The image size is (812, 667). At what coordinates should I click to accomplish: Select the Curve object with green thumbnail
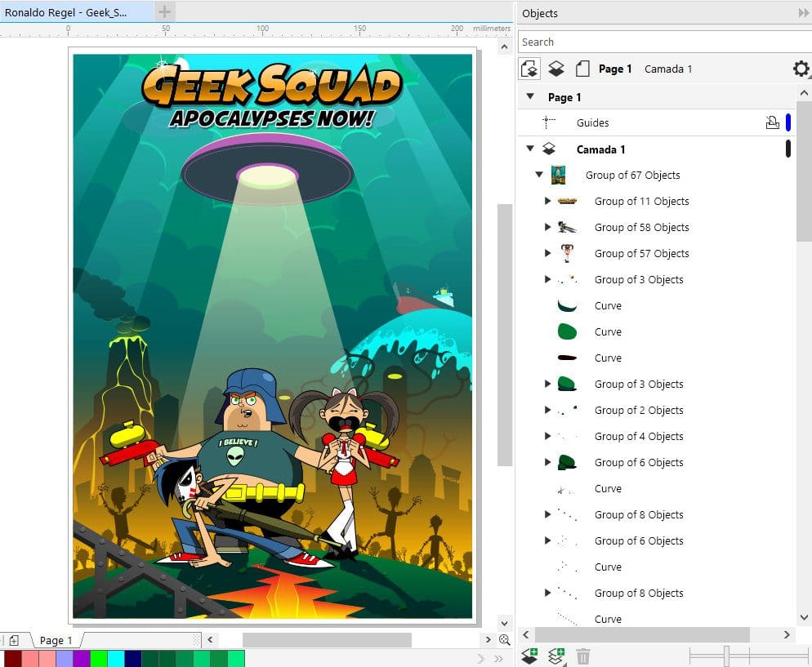(x=609, y=331)
